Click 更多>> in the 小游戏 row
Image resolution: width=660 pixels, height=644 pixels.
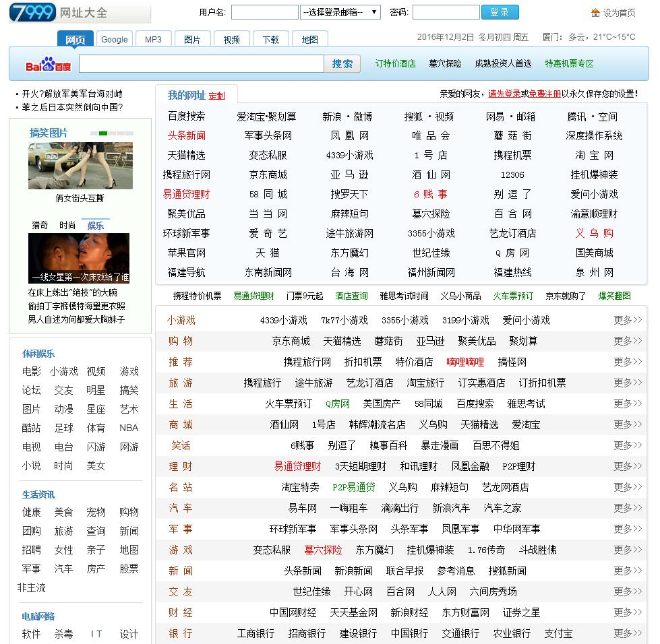pos(628,320)
